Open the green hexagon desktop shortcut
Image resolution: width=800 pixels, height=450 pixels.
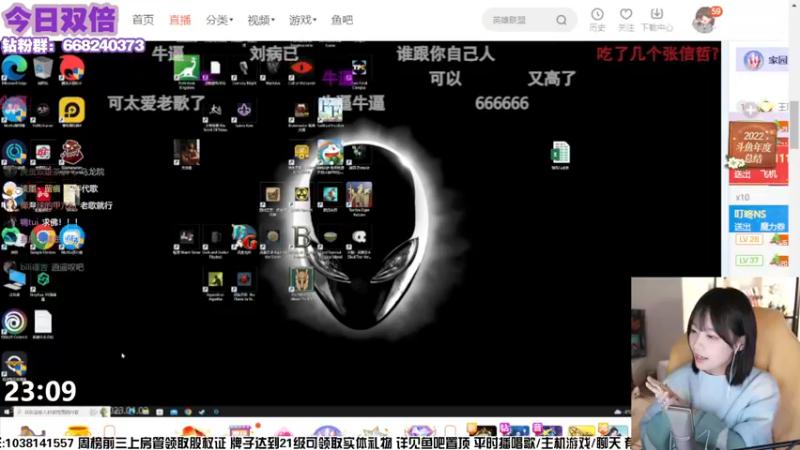43,283
